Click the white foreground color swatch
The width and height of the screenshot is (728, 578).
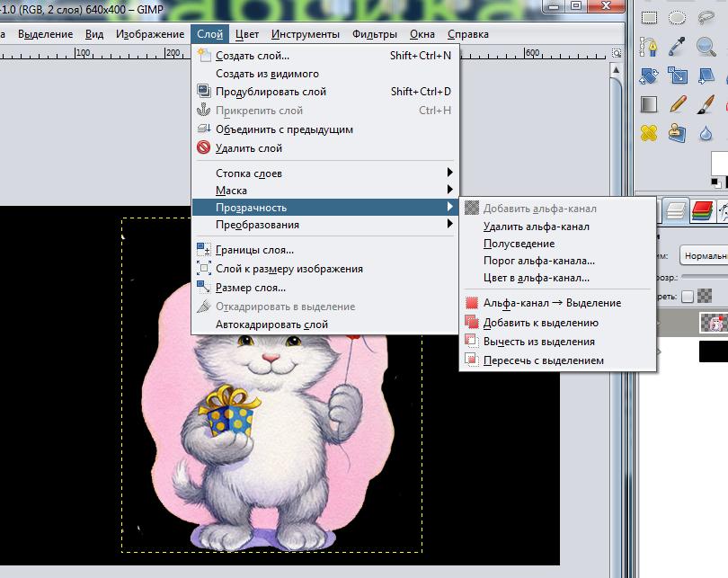(719, 163)
